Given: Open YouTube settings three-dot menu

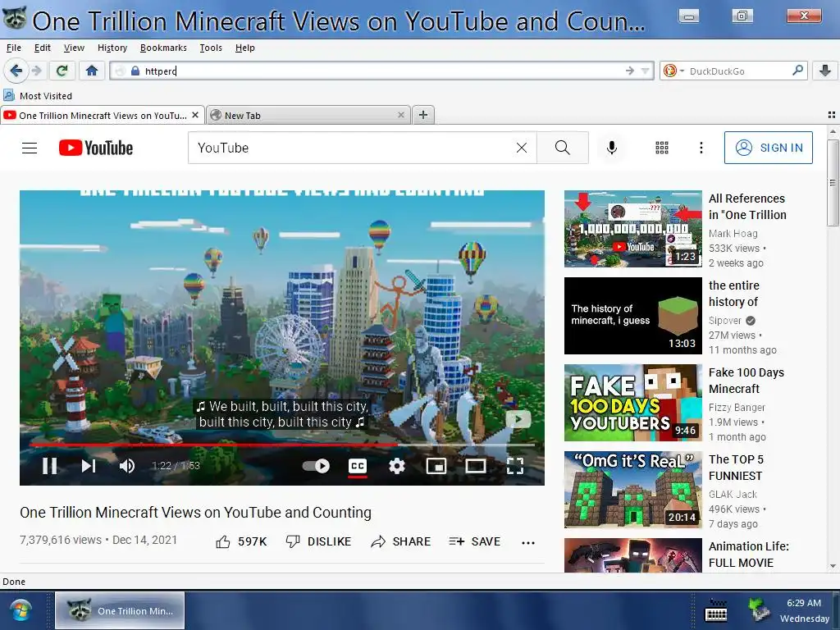Looking at the screenshot, I should (701, 148).
